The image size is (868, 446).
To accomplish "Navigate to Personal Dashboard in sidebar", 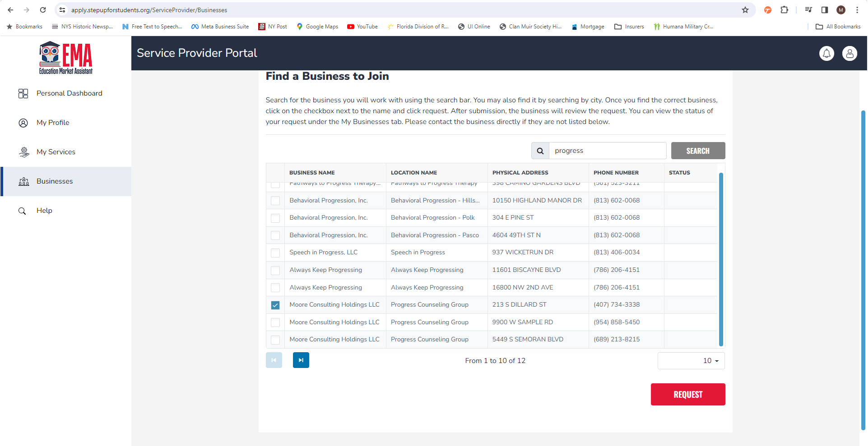I will 69,93.
